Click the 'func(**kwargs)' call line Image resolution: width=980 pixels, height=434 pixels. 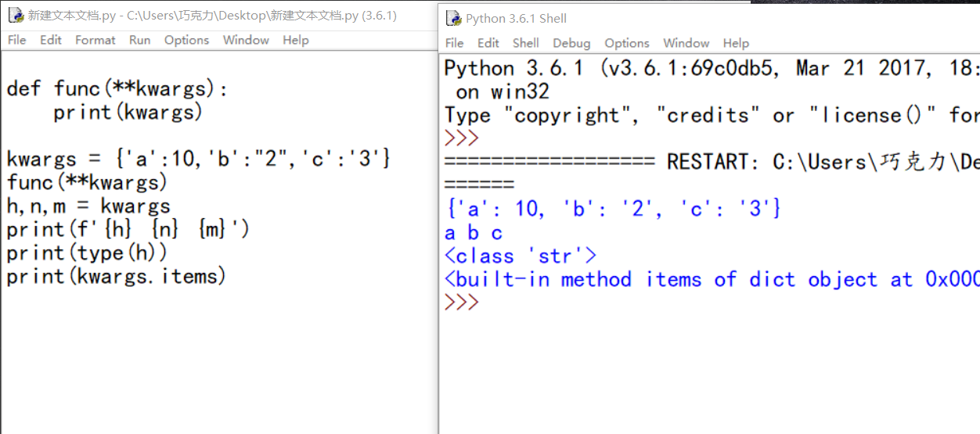coord(87,182)
